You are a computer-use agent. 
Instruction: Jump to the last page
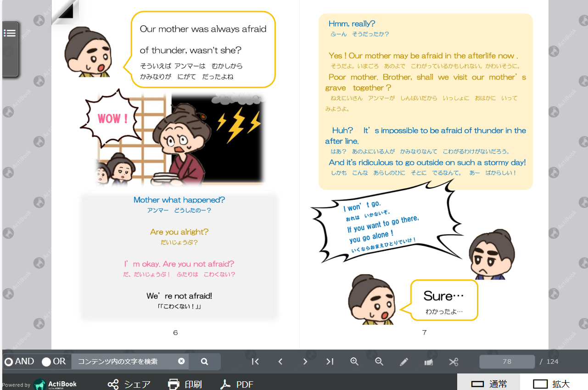330,362
